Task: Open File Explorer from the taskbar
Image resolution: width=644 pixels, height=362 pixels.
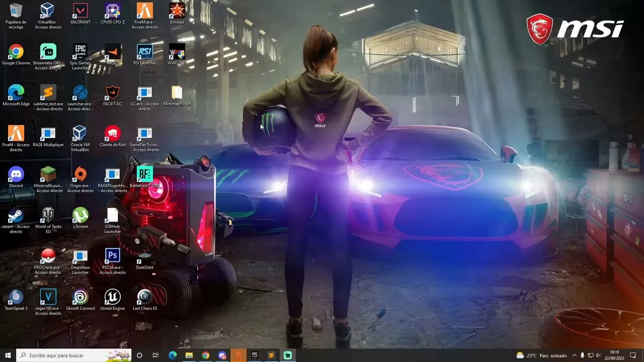Action: tap(189, 355)
